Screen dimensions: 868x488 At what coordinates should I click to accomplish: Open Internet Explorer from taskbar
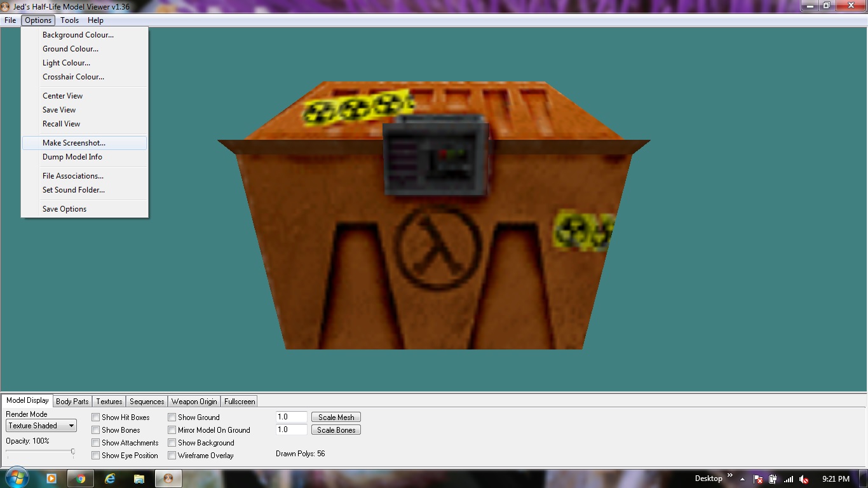click(x=110, y=478)
